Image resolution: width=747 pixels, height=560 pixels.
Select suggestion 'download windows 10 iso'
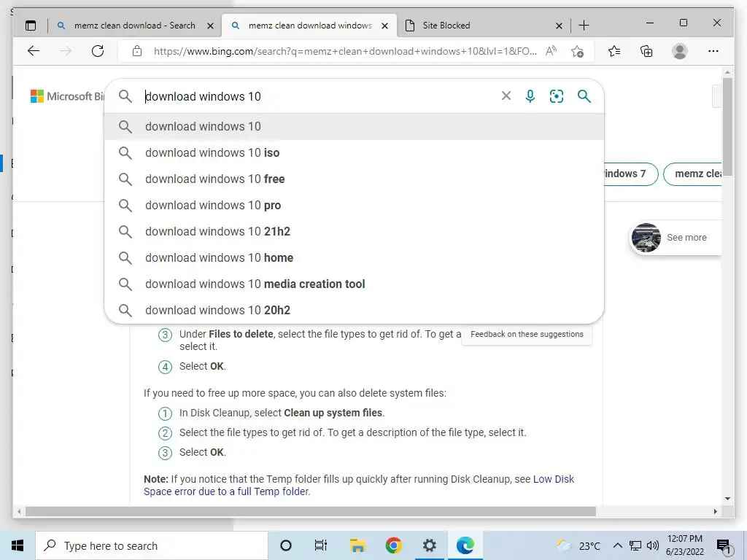(354, 153)
